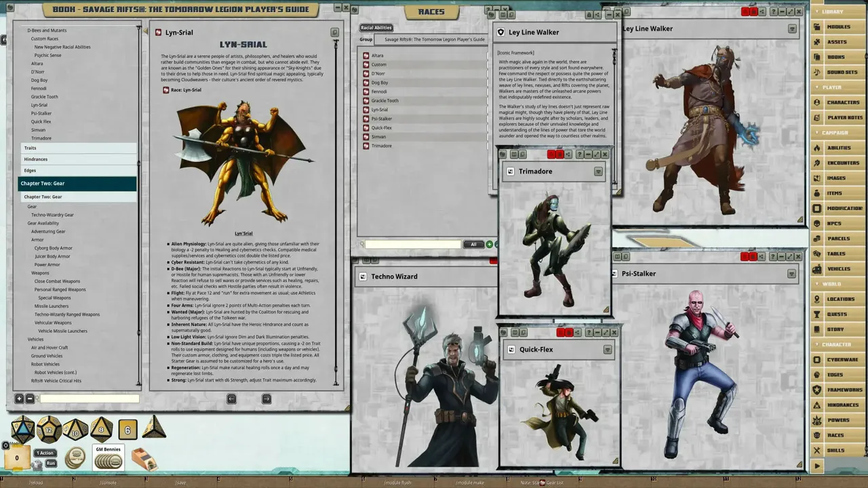Click the Trimadore image record icon

click(509, 171)
